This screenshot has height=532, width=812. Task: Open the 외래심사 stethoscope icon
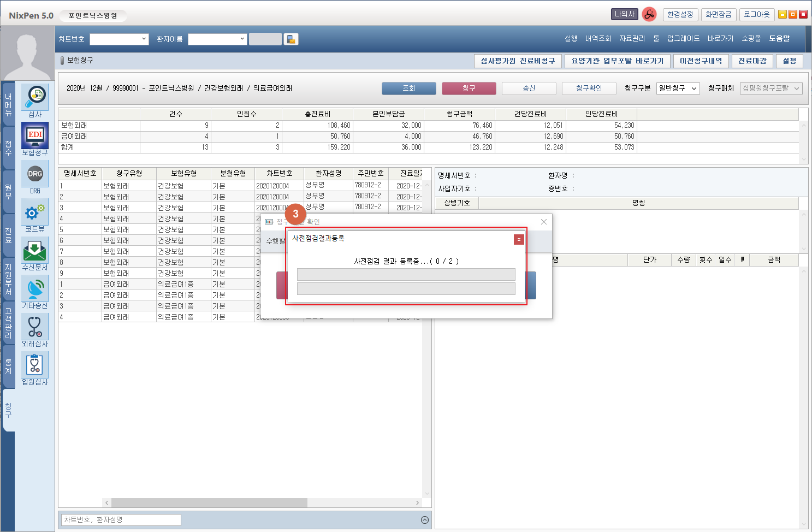click(35, 327)
